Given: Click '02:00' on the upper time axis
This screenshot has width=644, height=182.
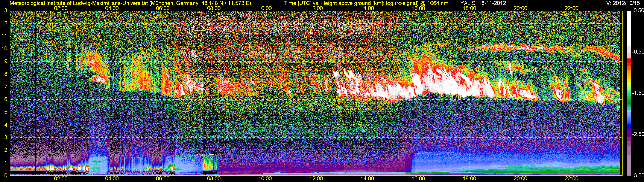Looking at the screenshot, I should pos(61,8).
